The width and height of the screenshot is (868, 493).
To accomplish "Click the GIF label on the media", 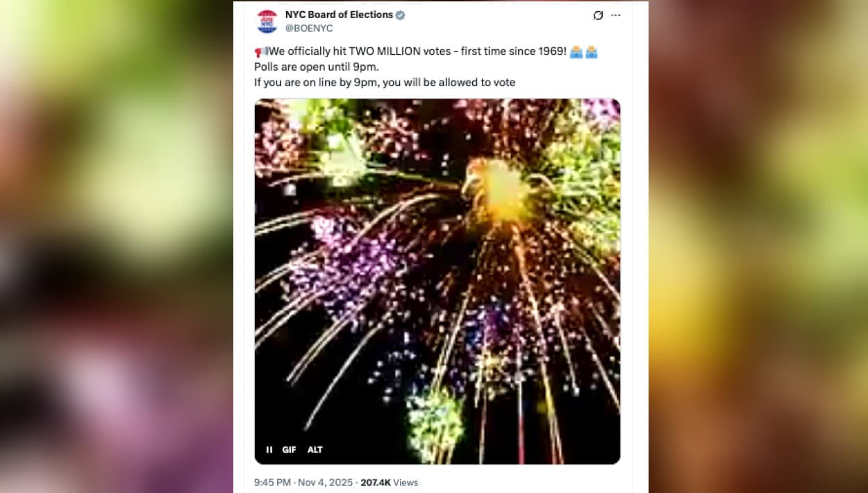I will click(289, 449).
